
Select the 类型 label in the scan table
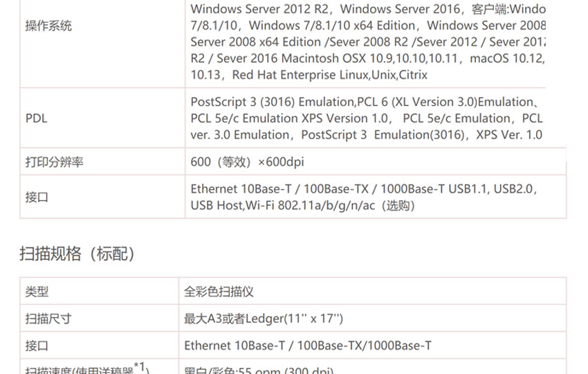click(37, 292)
